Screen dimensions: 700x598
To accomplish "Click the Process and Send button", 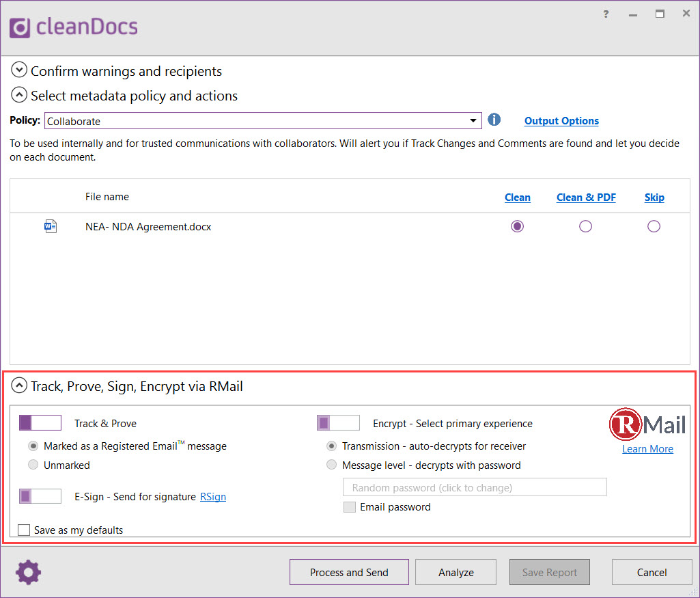I will coord(349,573).
